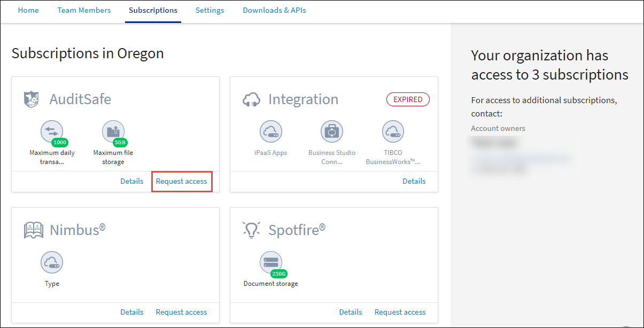Click the Spotfire lightbulb logo icon
The height and width of the screenshot is (328, 644).
pyautogui.click(x=251, y=230)
